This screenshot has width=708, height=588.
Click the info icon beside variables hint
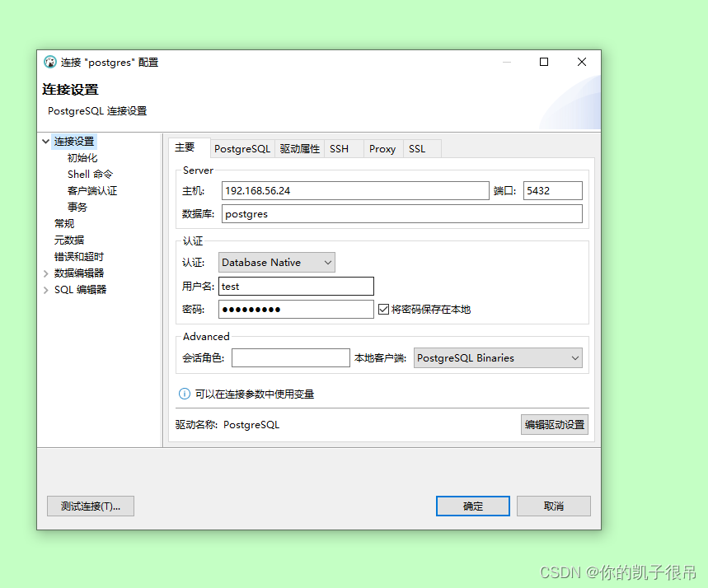pos(185,394)
